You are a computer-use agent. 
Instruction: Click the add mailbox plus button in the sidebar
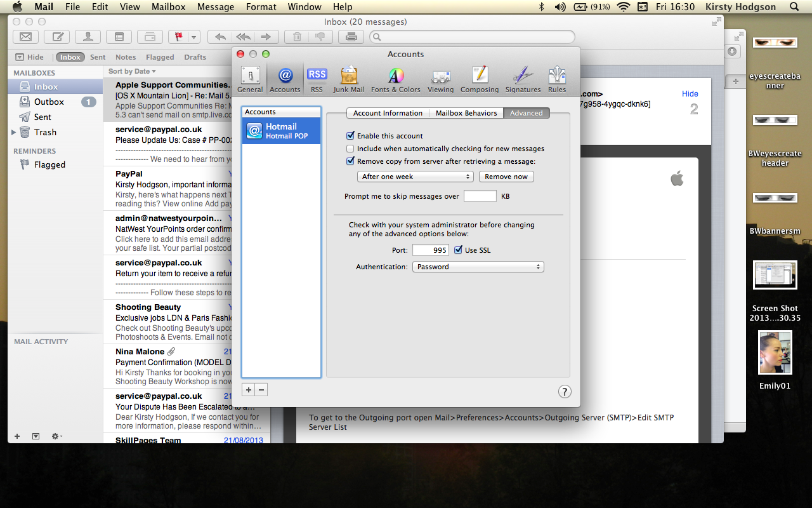17,436
